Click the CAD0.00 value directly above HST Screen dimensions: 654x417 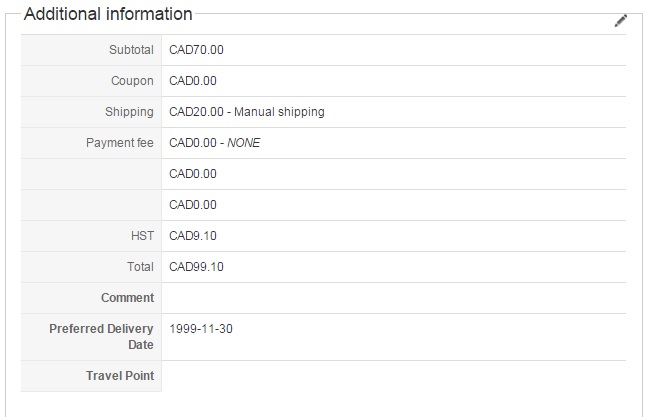tap(193, 205)
